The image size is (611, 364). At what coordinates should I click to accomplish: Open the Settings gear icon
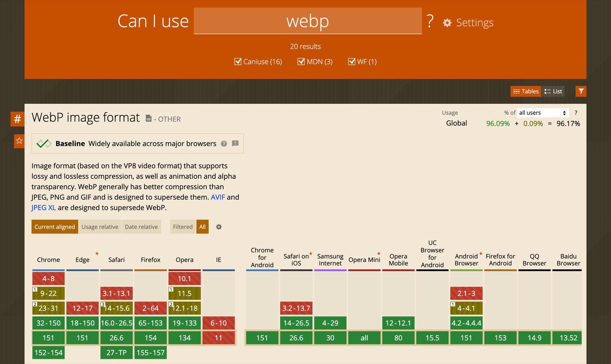coord(447,23)
